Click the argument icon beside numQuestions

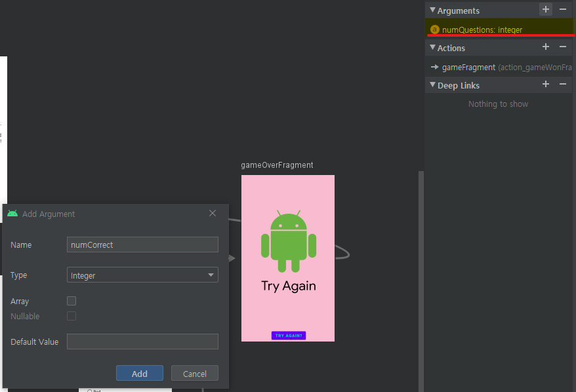pos(434,29)
